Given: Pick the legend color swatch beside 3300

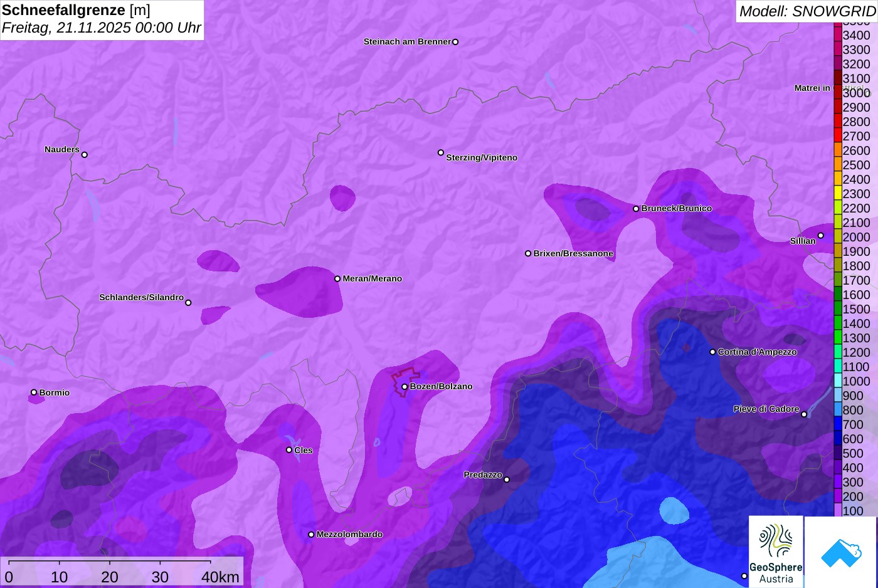Looking at the screenshot, I should tap(838, 50).
